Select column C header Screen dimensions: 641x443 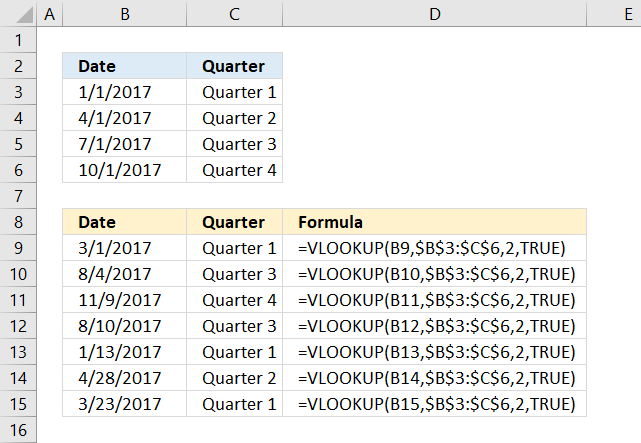coord(234,14)
